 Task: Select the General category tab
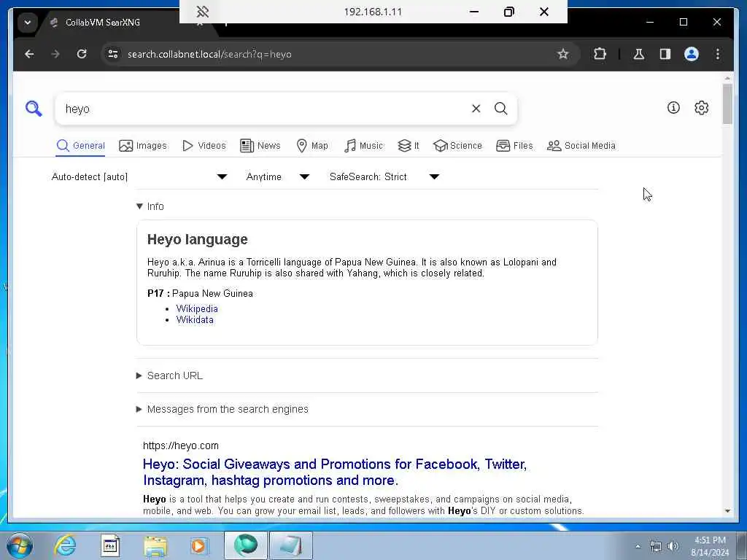pos(80,146)
